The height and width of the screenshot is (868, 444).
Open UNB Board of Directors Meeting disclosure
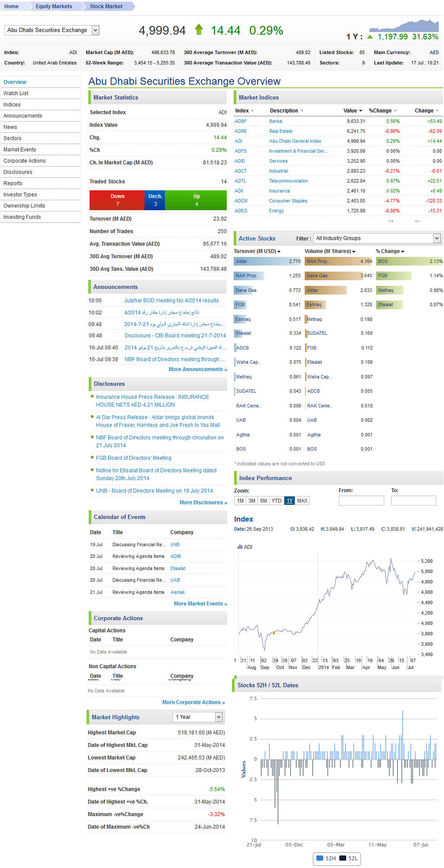[x=154, y=491]
